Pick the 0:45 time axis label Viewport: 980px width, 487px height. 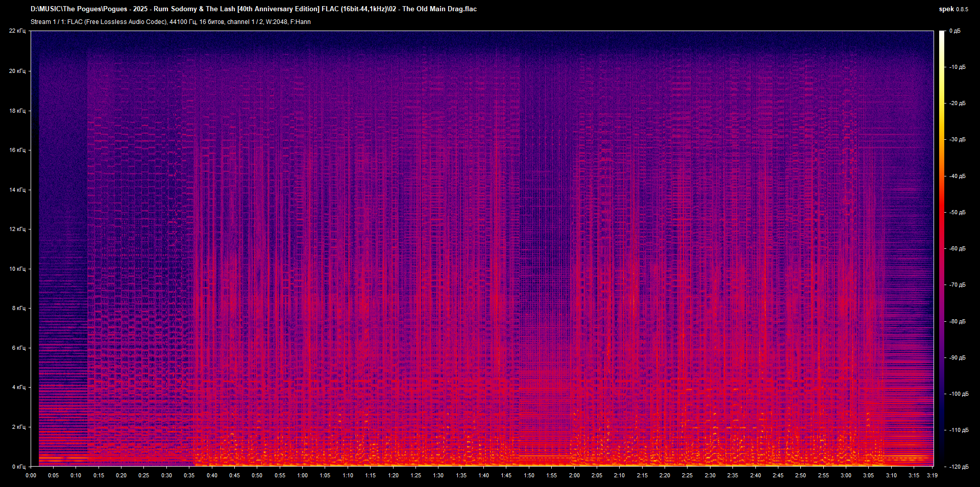[234, 475]
